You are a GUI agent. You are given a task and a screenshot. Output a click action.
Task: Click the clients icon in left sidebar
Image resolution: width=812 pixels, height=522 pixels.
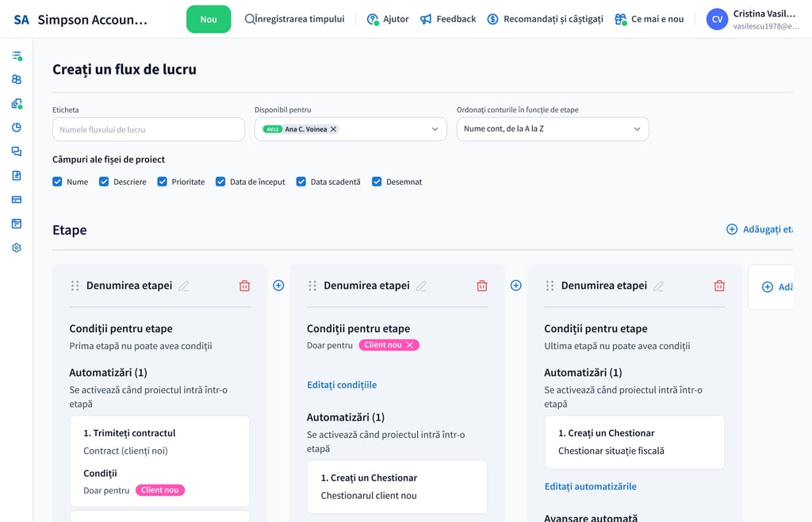click(17, 79)
